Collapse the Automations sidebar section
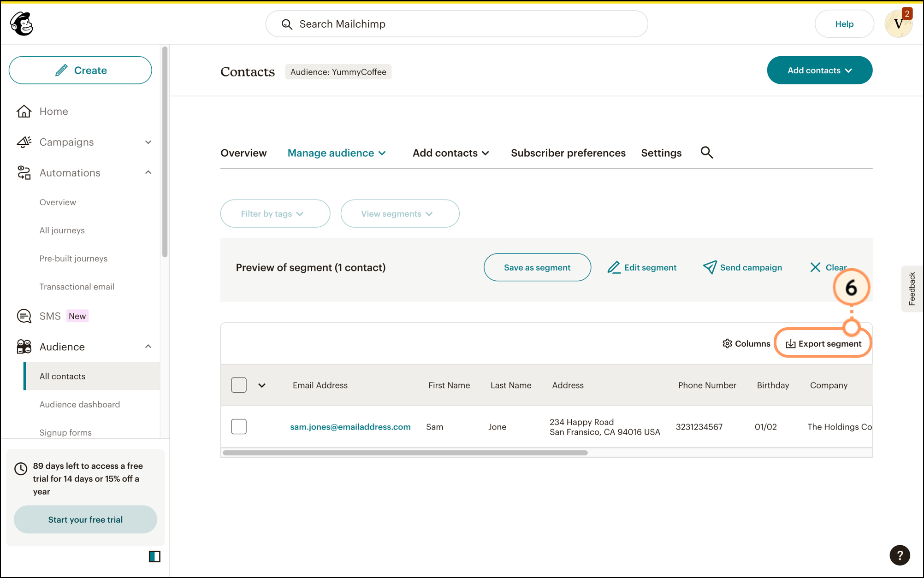Screen dimensions: 924x578 (148, 172)
